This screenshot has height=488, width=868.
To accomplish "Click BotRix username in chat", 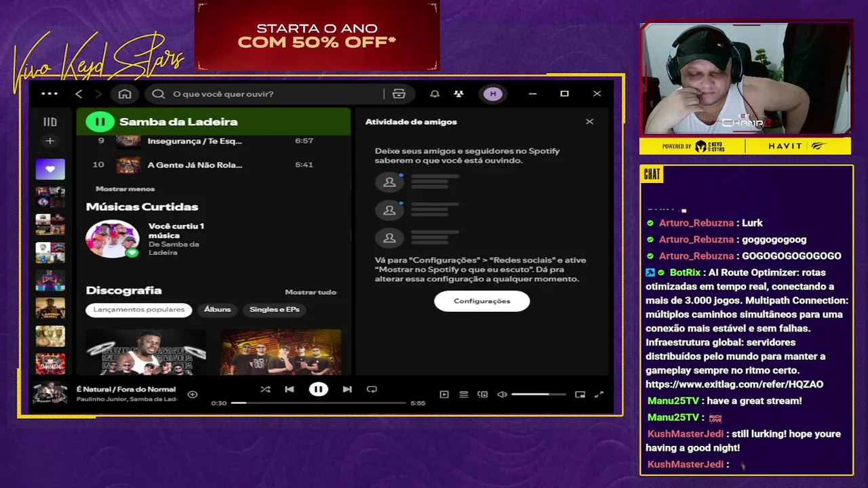I will [685, 272].
